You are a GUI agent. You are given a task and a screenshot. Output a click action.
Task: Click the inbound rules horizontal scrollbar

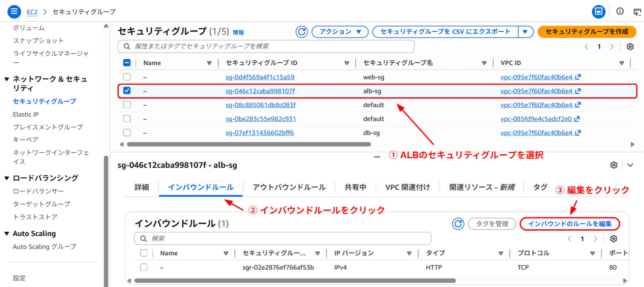click(295, 281)
